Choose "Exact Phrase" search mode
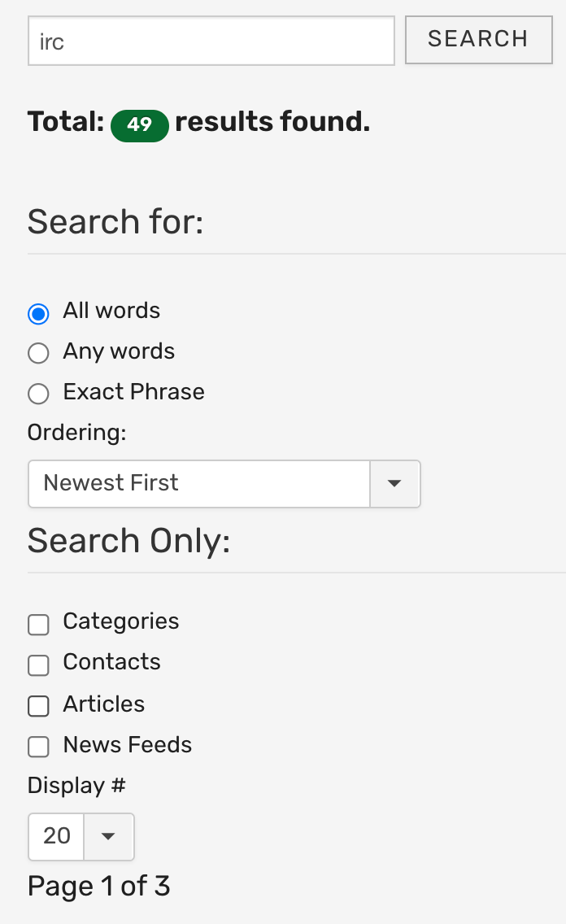This screenshot has height=924, width=566. [x=38, y=394]
